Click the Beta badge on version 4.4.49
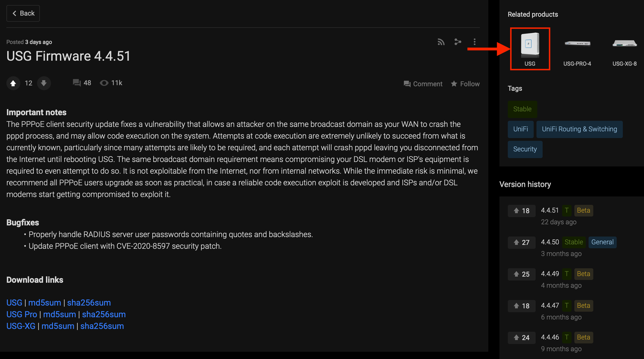 583,274
